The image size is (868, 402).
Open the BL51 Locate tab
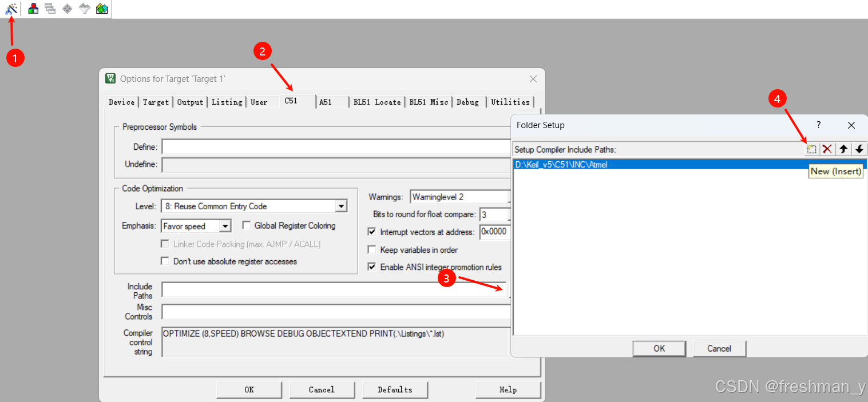click(x=377, y=102)
